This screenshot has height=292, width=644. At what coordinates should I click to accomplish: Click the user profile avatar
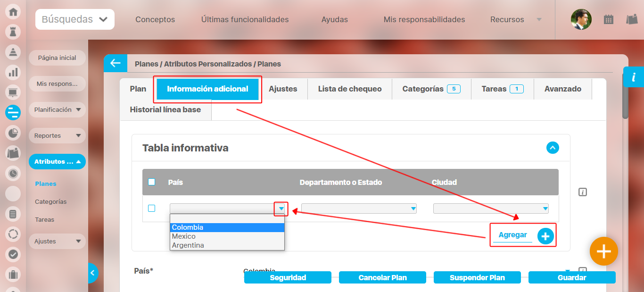pyautogui.click(x=581, y=19)
